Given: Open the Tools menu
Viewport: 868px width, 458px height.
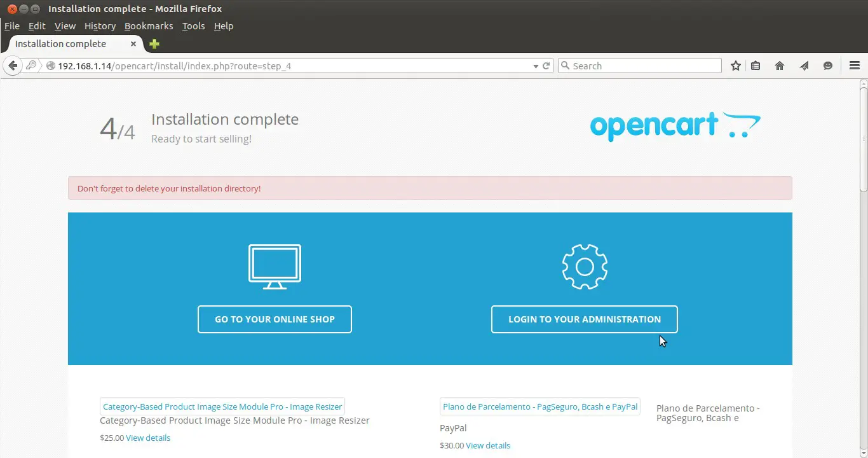Looking at the screenshot, I should [x=193, y=26].
